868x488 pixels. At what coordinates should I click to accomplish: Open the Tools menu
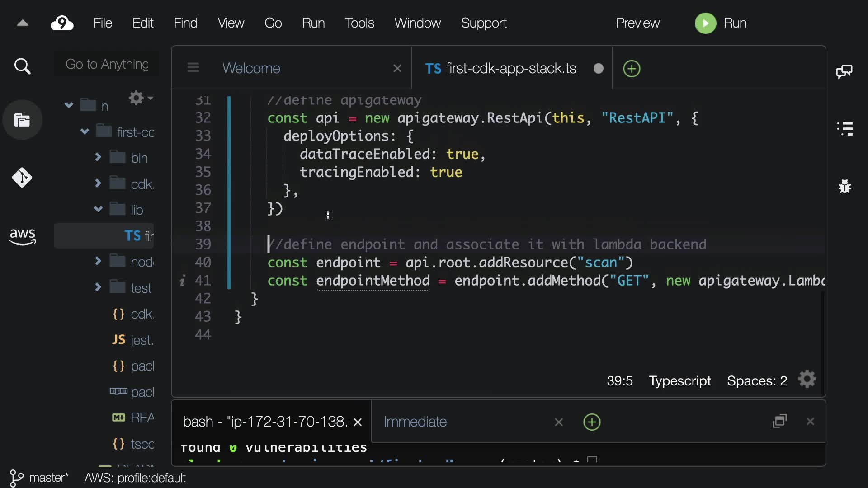point(359,23)
